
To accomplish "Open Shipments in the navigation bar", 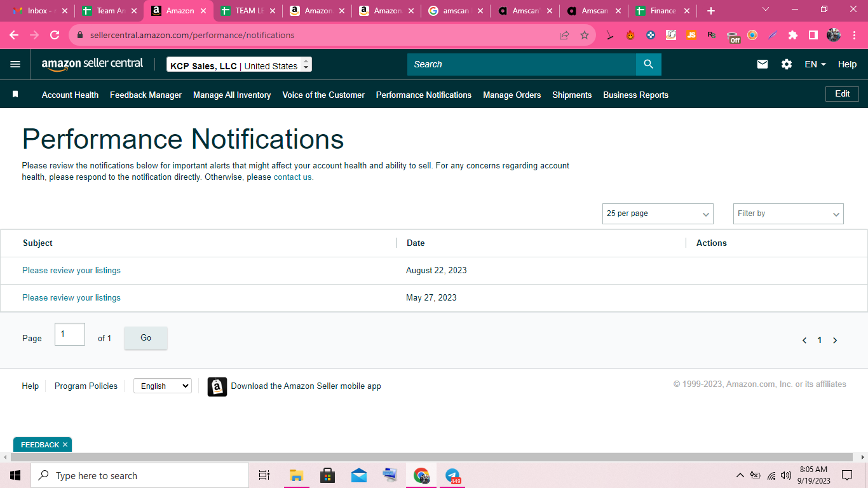I will click(x=572, y=95).
